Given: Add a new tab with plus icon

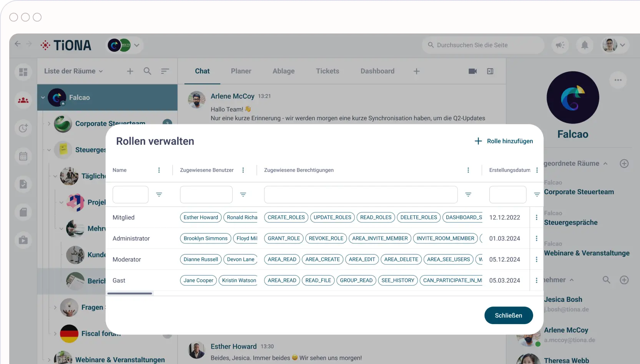Looking at the screenshot, I should (417, 71).
